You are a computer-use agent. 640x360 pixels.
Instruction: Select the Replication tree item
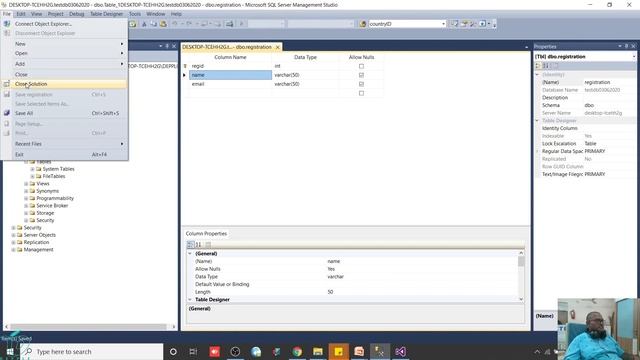click(x=36, y=242)
